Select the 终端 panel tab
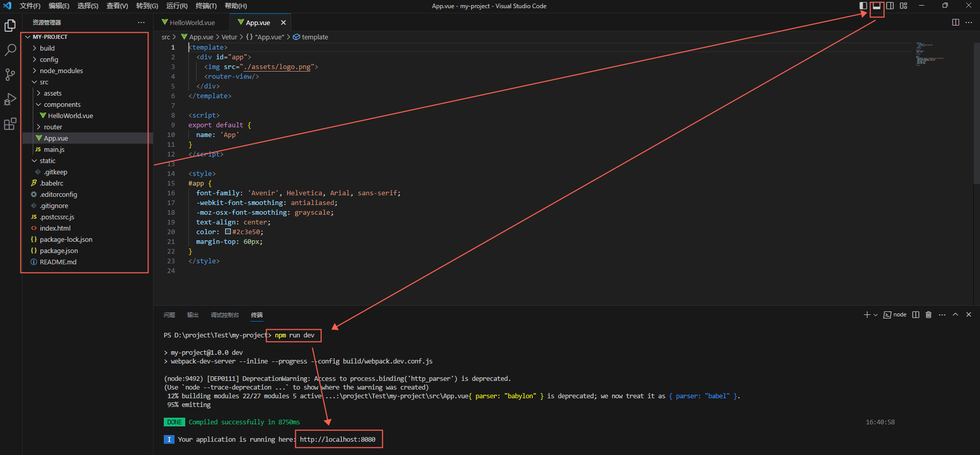Viewport: 980px width, 455px height. (x=257, y=315)
